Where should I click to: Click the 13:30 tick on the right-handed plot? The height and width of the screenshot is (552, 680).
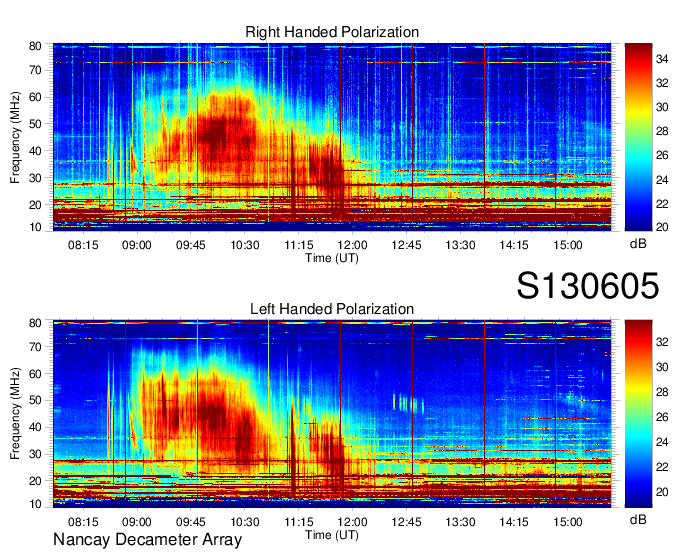460,245
